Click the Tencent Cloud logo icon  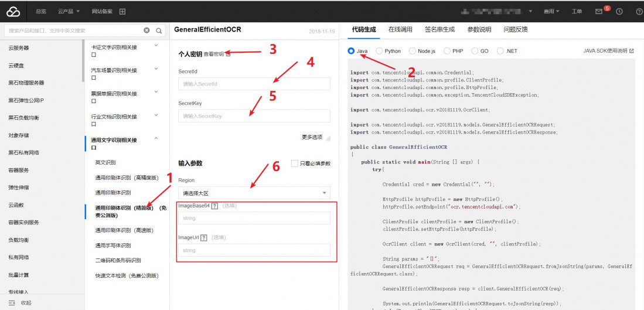13,11
